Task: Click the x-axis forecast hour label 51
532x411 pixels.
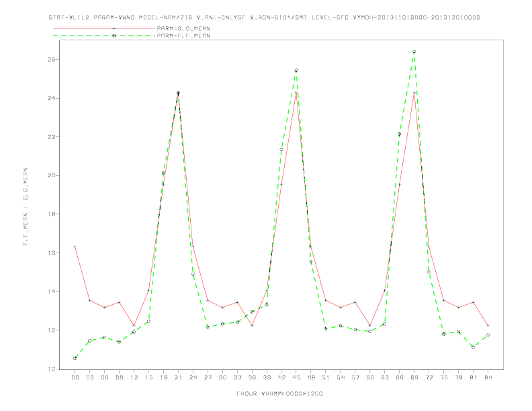Action: coord(326,377)
